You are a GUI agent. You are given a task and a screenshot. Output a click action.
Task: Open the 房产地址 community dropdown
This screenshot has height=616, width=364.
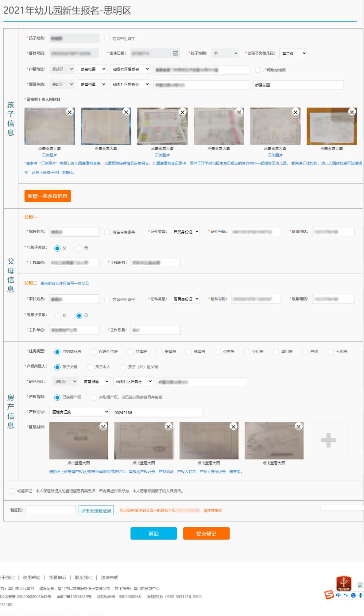pyautogui.click(x=133, y=382)
